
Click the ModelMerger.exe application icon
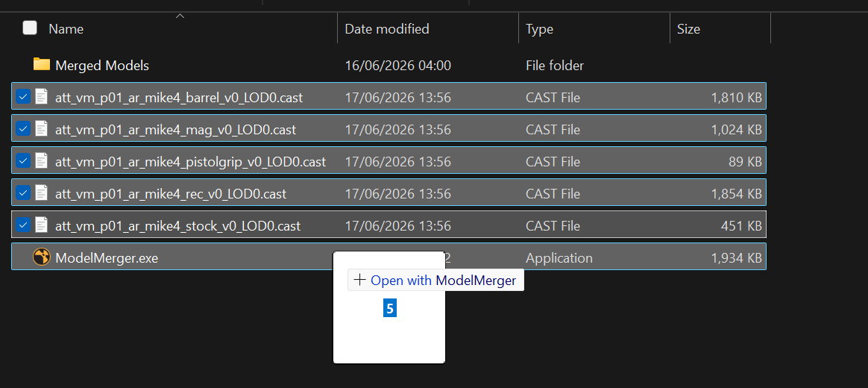point(42,257)
